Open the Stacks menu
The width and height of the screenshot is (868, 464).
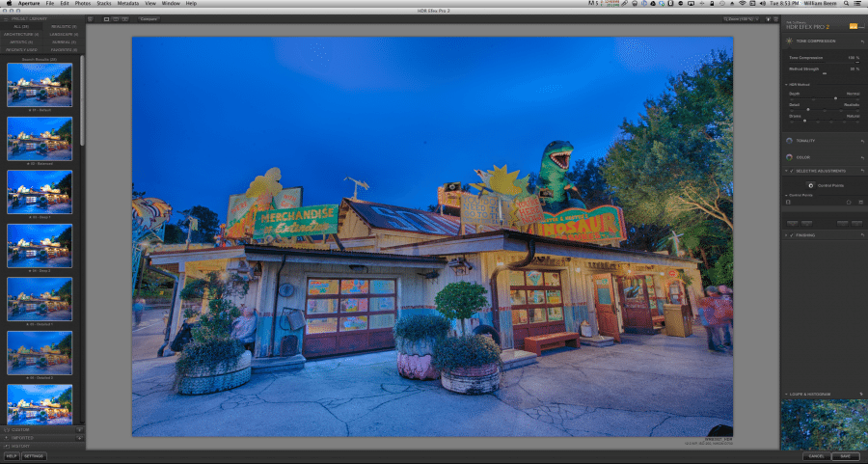pos(104,3)
